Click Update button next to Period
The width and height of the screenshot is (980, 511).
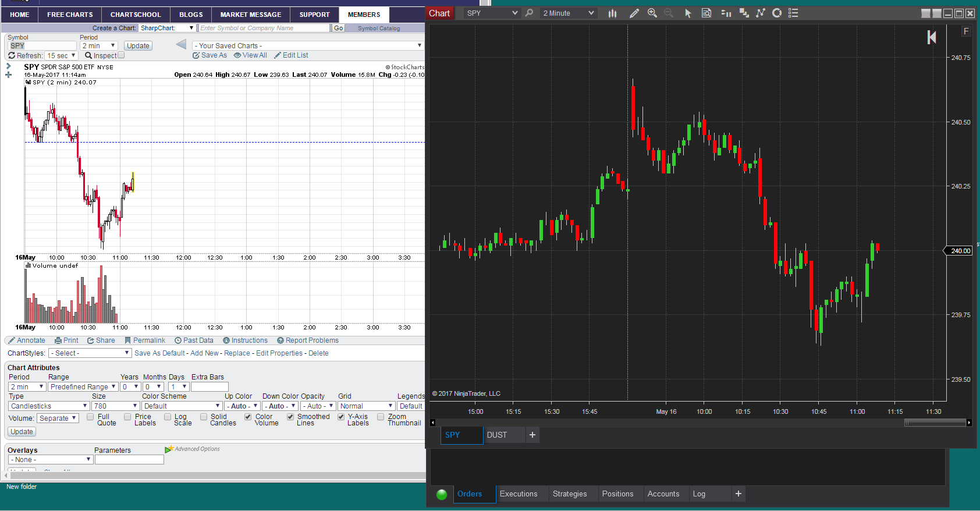pos(138,46)
